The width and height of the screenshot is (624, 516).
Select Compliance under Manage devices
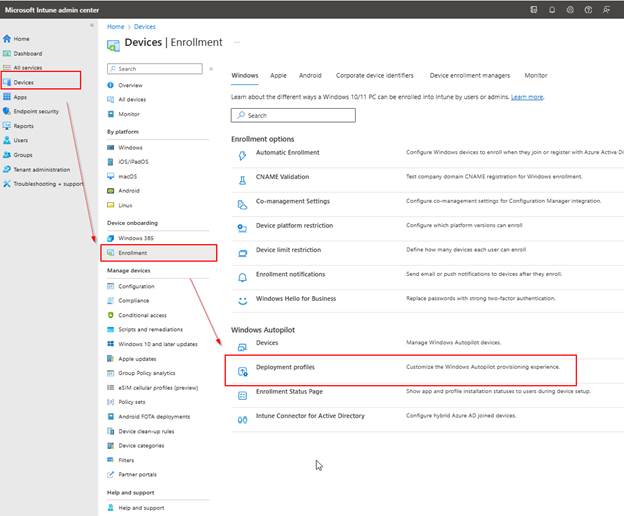[133, 300]
